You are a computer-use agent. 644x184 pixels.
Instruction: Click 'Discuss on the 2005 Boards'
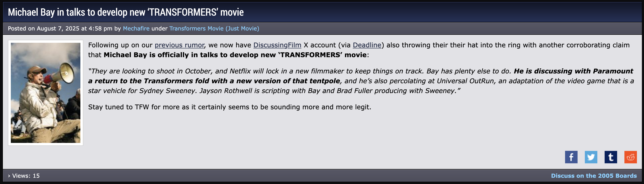click(x=594, y=176)
